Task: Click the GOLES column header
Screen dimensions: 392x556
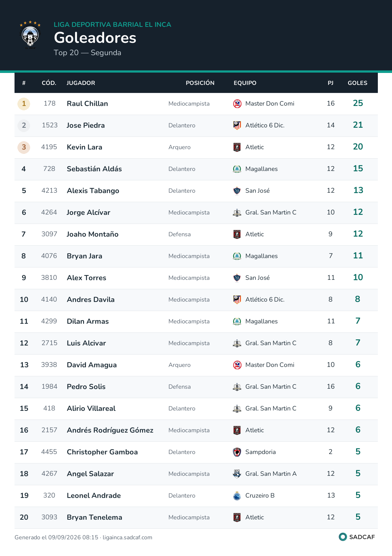Action: (358, 83)
